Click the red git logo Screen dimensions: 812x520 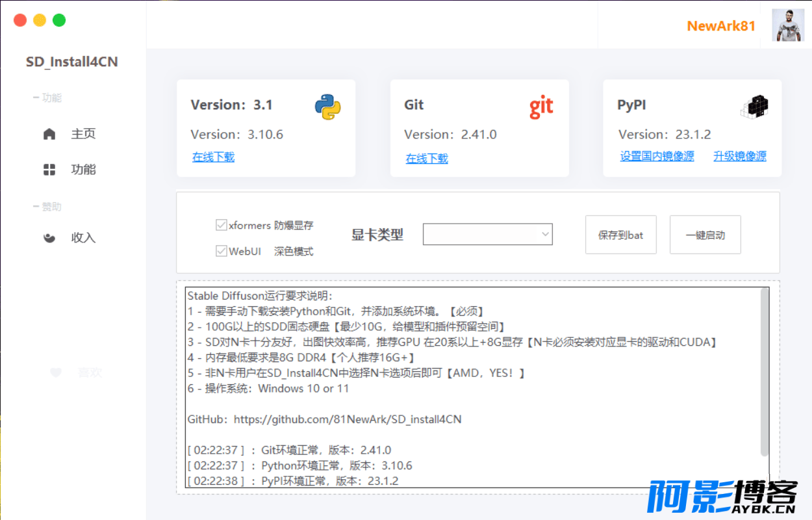(x=541, y=107)
